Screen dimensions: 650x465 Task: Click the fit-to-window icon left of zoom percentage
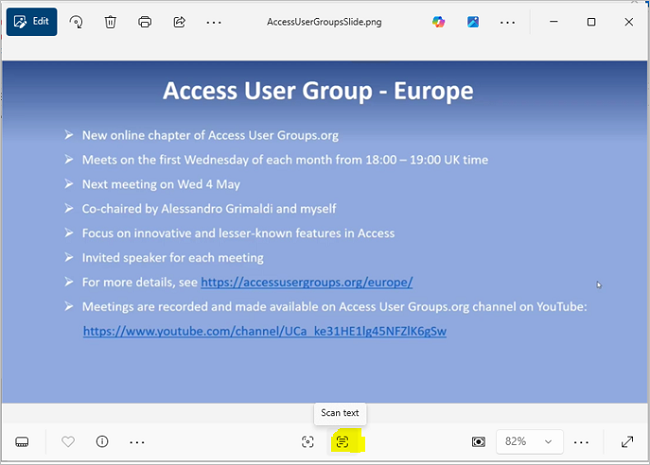pos(478,442)
